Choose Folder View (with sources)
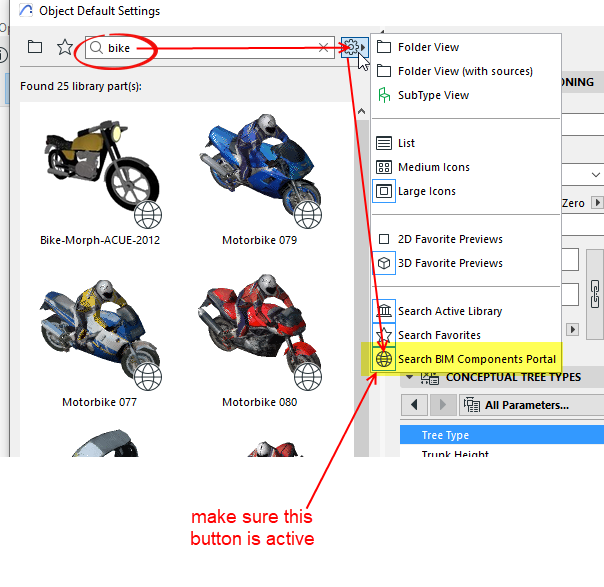Image resolution: width=604 pixels, height=587 pixels. coord(465,71)
